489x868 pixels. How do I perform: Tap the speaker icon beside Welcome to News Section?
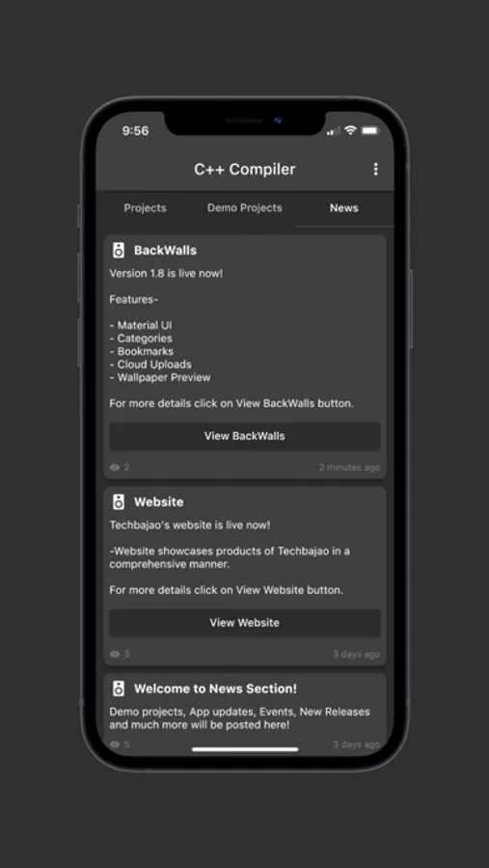(x=119, y=689)
